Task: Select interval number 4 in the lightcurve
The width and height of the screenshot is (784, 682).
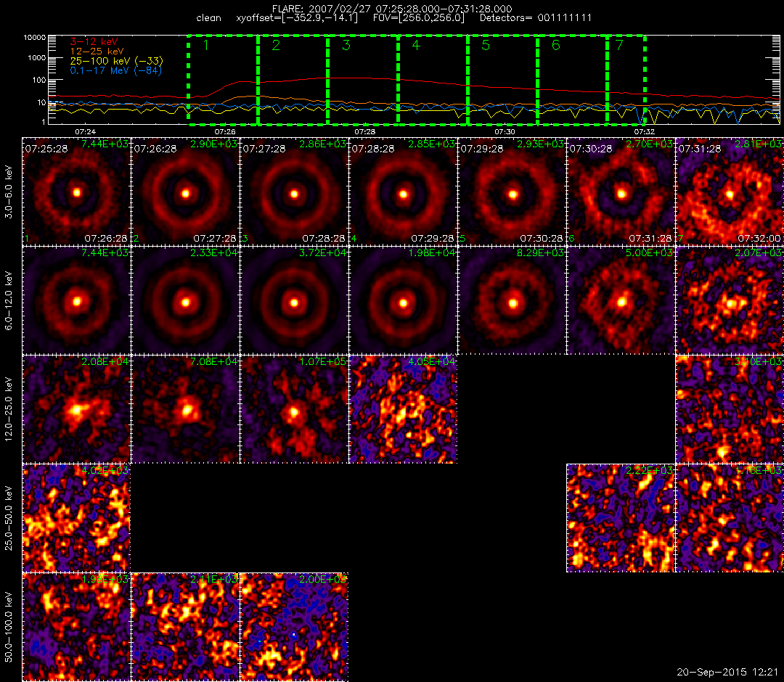Action: pyautogui.click(x=416, y=45)
